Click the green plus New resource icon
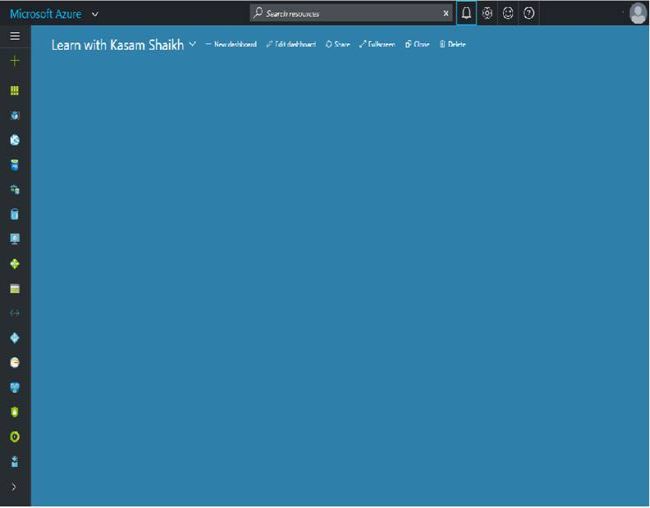The height and width of the screenshot is (508, 650). (15, 61)
